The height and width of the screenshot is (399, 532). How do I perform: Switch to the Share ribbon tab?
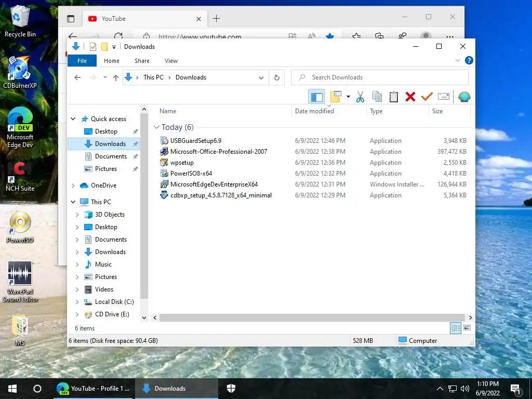pyautogui.click(x=142, y=61)
